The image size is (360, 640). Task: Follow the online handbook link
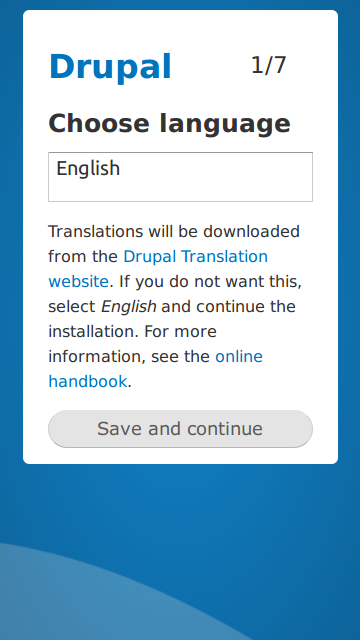[x=156, y=369]
